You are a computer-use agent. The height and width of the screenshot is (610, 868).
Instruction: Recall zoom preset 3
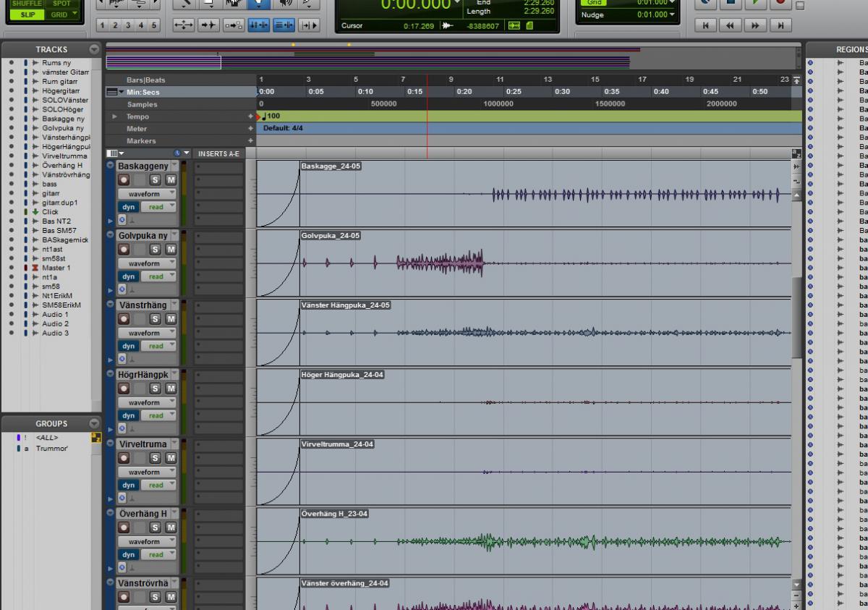pyautogui.click(x=128, y=25)
